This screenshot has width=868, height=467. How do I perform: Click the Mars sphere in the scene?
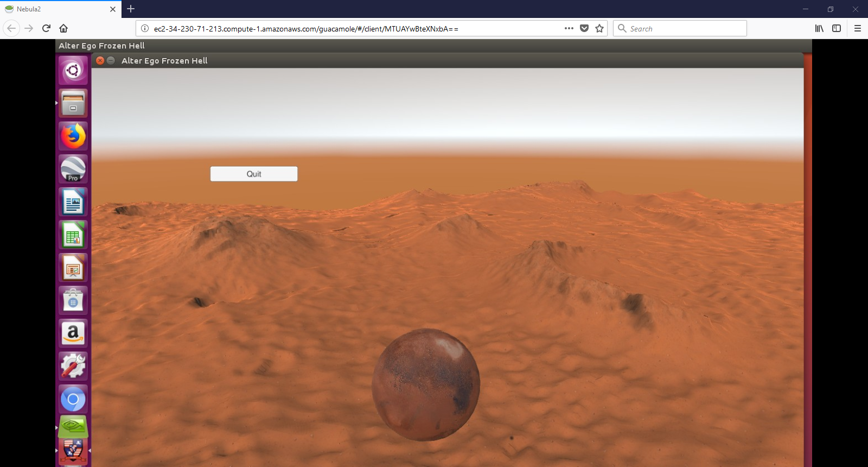(x=426, y=384)
